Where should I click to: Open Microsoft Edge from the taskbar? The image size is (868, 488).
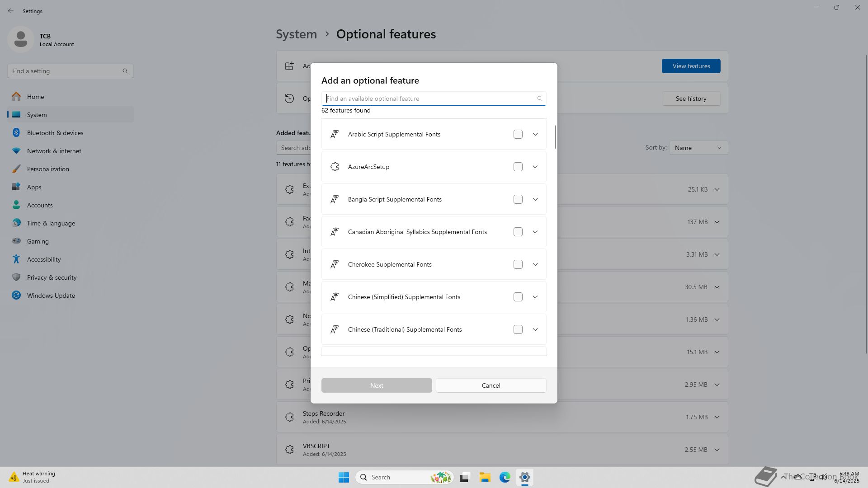pyautogui.click(x=505, y=477)
